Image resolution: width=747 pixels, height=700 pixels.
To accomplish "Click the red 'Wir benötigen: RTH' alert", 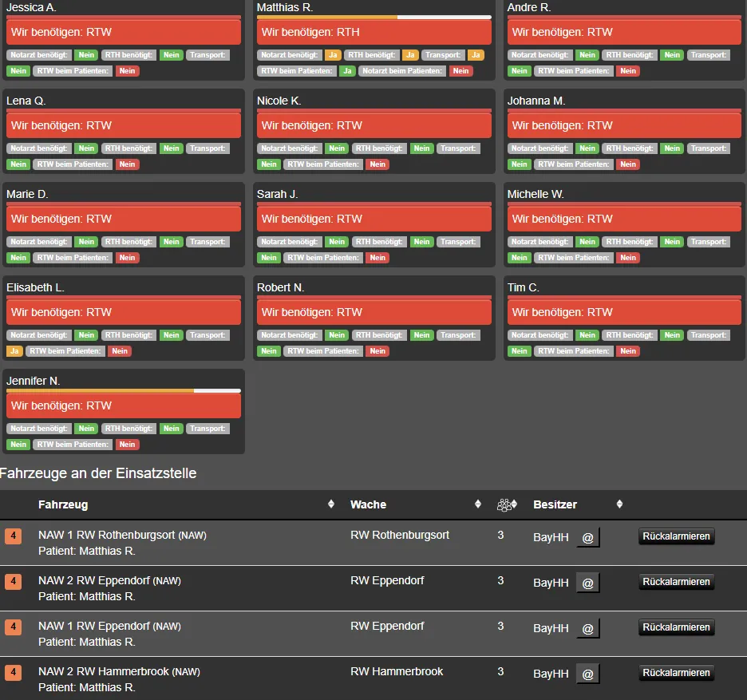I will pyautogui.click(x=373, y=33).
